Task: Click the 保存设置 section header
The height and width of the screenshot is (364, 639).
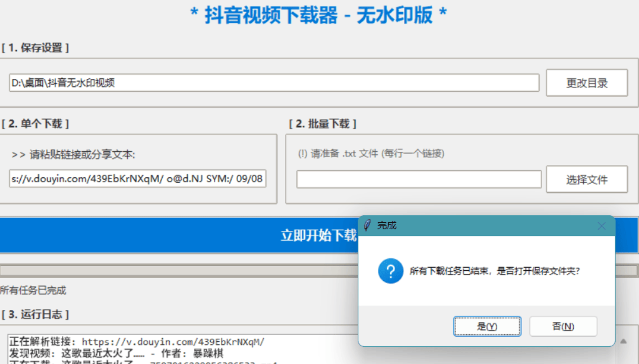Action: point(35,48)
